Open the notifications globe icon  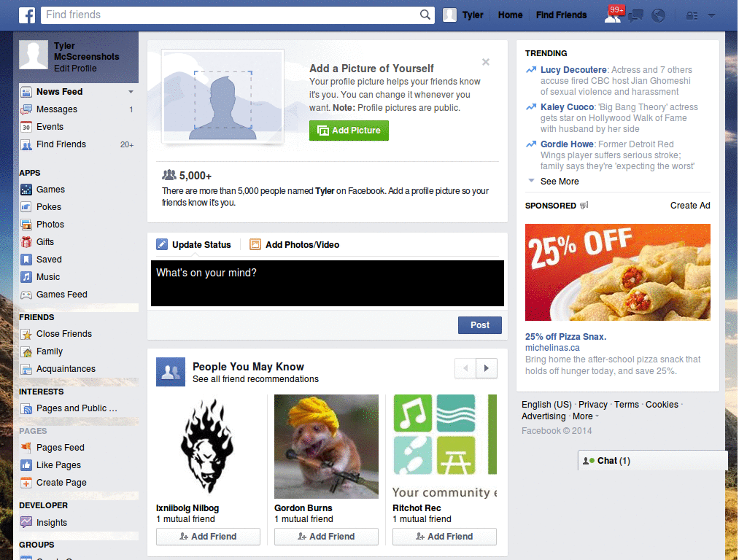(x=659, y=16)
